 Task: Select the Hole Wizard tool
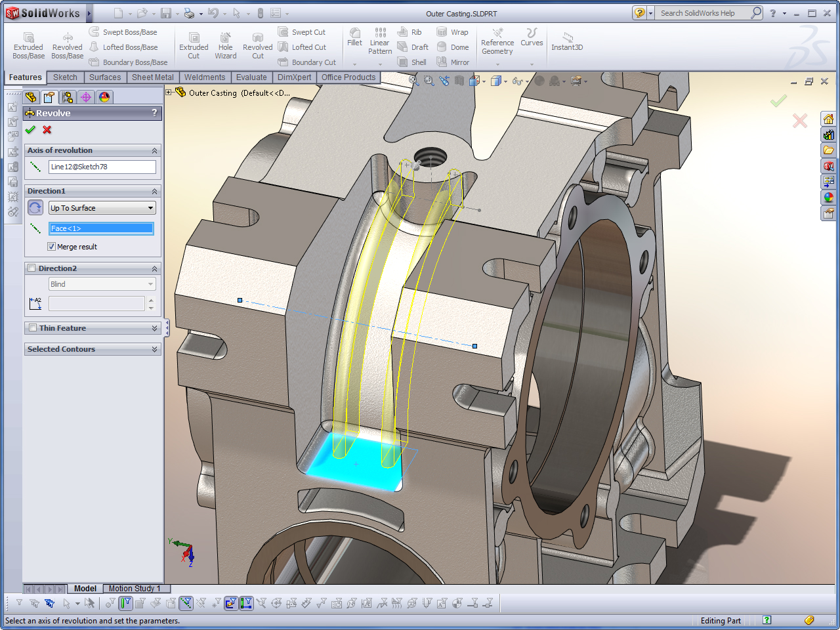[225, 46]
